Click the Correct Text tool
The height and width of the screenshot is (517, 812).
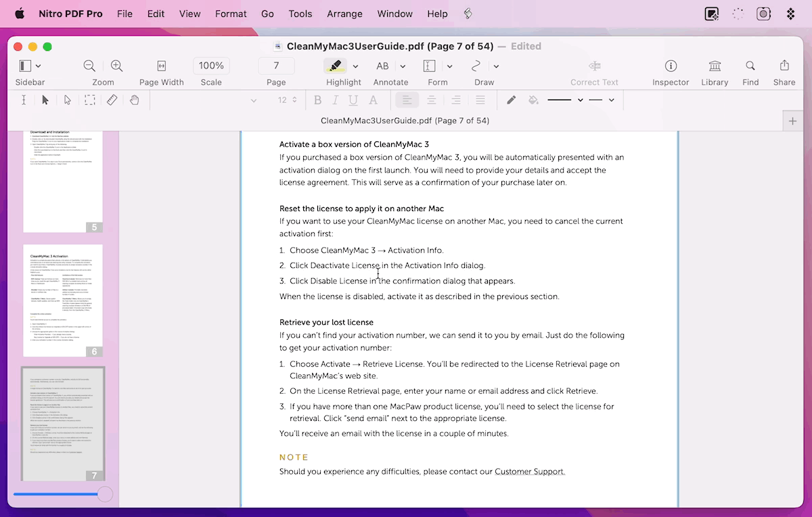pos(595,66)
